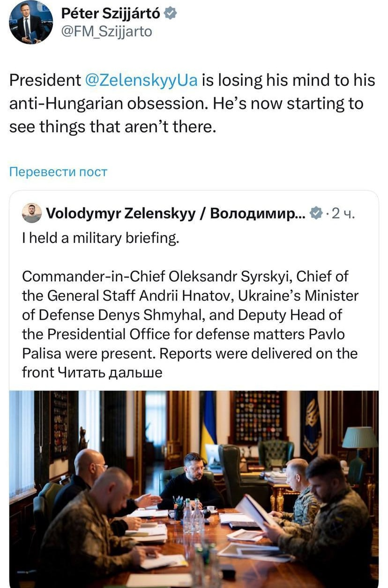Click verified badge in the quoted post
The height and width of the screenshot is (588, 388).
[x=316, y=214]
